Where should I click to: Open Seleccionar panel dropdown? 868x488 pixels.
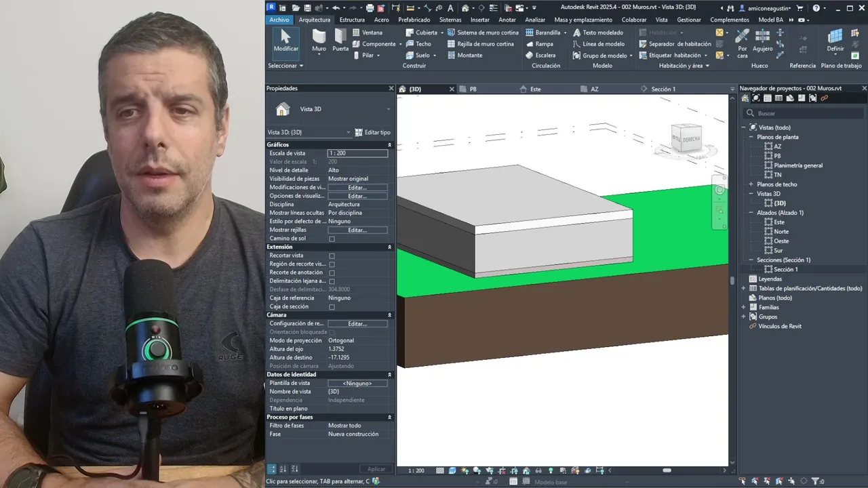point(285,66)
